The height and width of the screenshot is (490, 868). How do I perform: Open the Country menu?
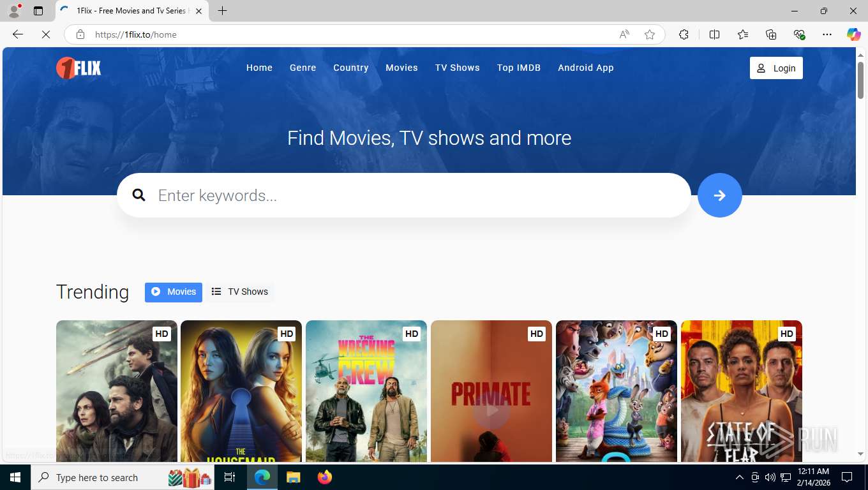coord(351,68)
